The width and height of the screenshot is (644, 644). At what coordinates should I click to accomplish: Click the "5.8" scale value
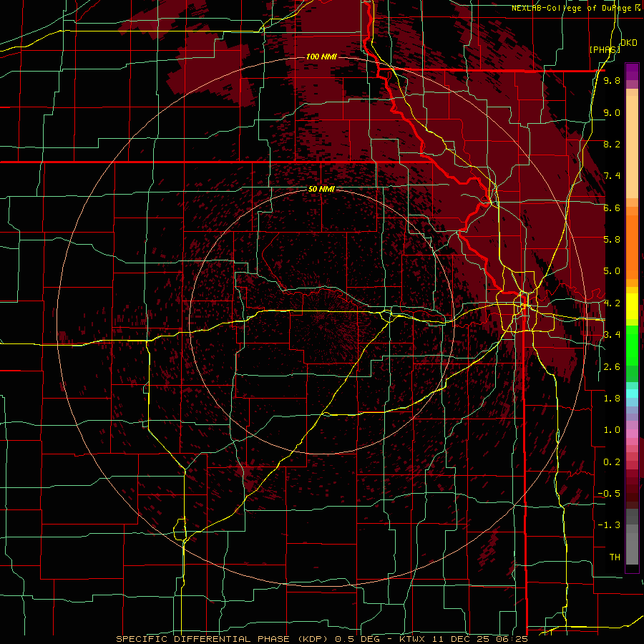pyautogui.click(x=612, y=240)
